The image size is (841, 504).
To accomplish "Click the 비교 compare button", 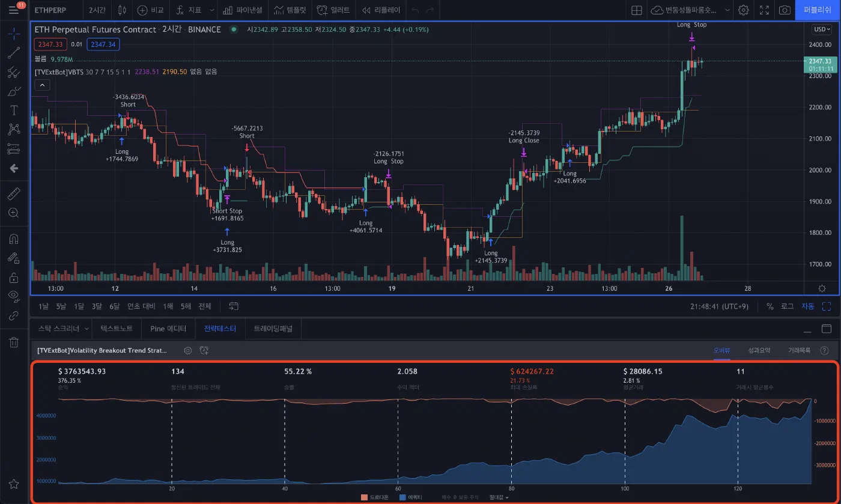I will [x=150, y=10].
